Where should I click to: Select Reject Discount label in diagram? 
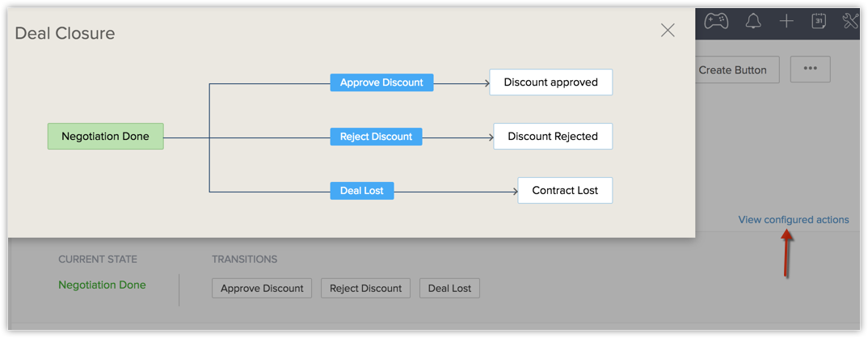376,137
